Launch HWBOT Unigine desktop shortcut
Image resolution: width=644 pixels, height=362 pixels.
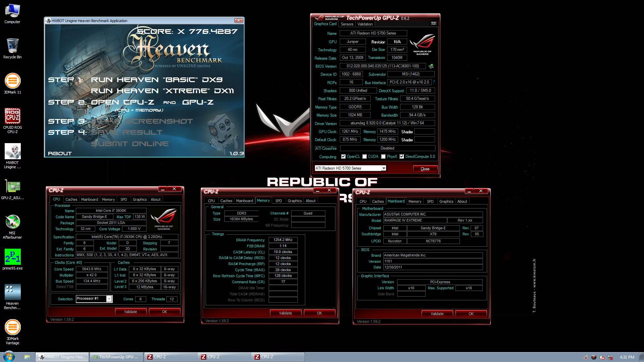tap(12, 157)
